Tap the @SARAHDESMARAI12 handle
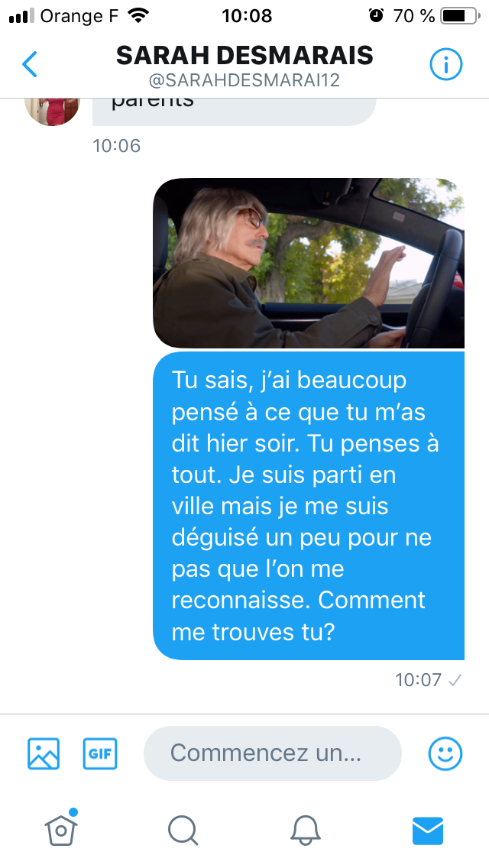The height and width of the screenshot is (868, 489). [244, 81]
